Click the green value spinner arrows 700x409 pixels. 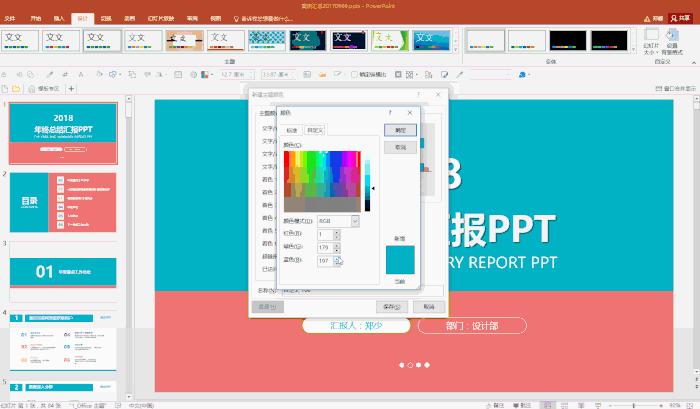tap(337, 247)
